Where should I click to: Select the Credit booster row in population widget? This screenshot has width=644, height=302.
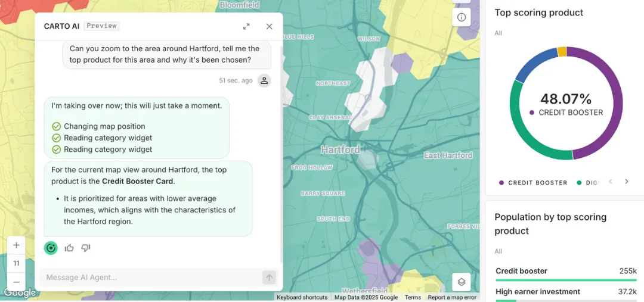(566, 272)
